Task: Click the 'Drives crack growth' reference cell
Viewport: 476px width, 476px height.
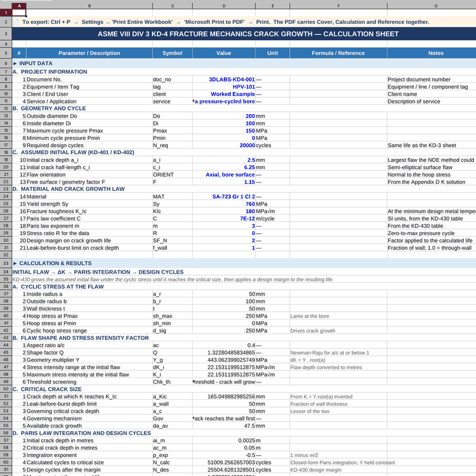Action: click(338, 331)
